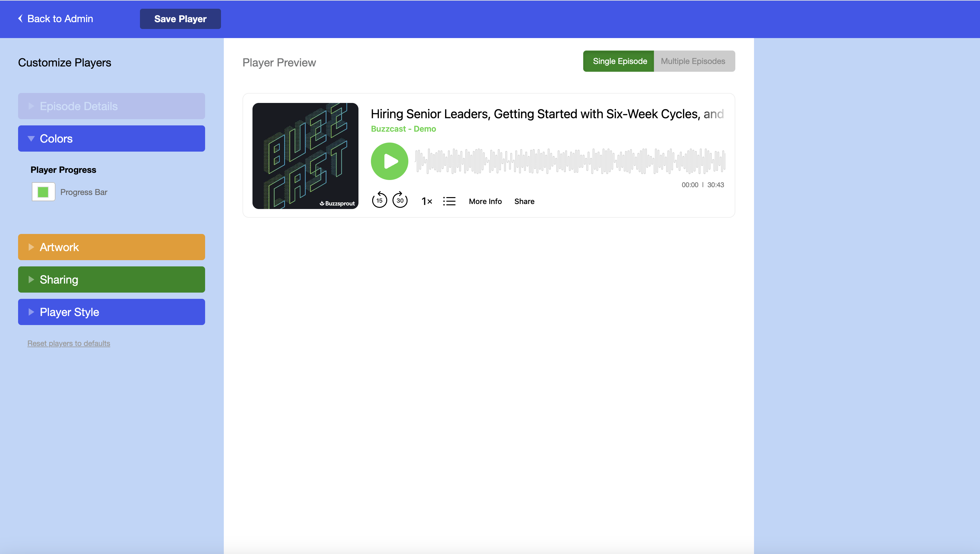The width and height of the screenshot is (980, 554).
Task: Seek within the audio waveform
Action: tap(570, 161)
